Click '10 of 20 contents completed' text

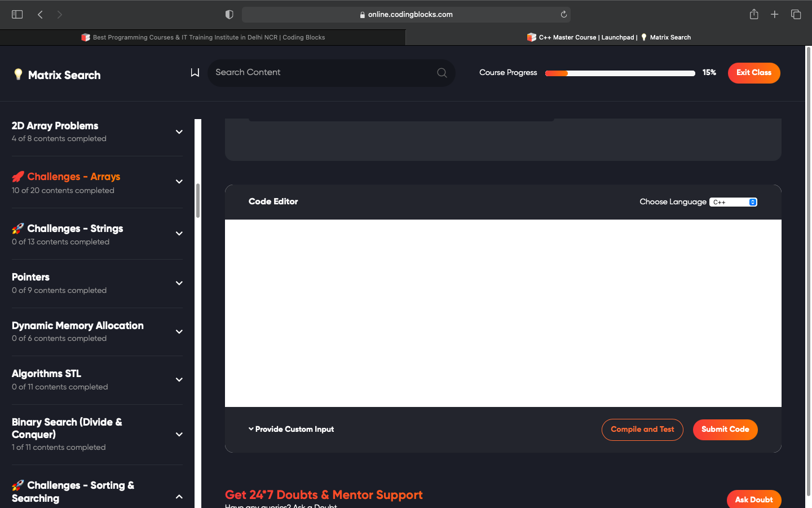tap(63, 191)
